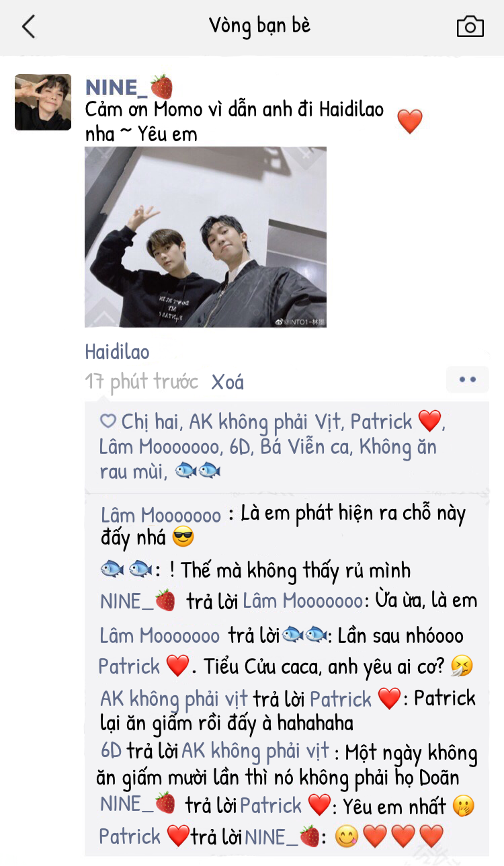Open the posted photo of two people

click(206, 237)
